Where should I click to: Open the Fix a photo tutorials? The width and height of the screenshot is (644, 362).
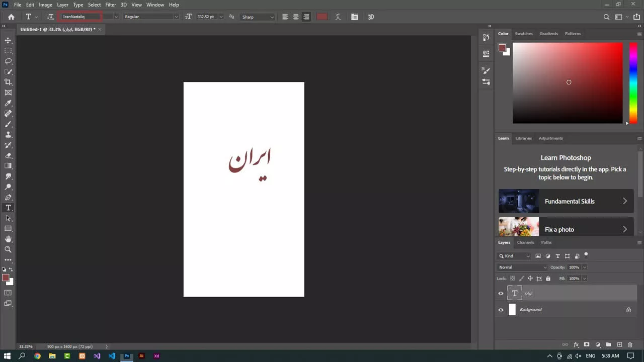tap(566, 227)
